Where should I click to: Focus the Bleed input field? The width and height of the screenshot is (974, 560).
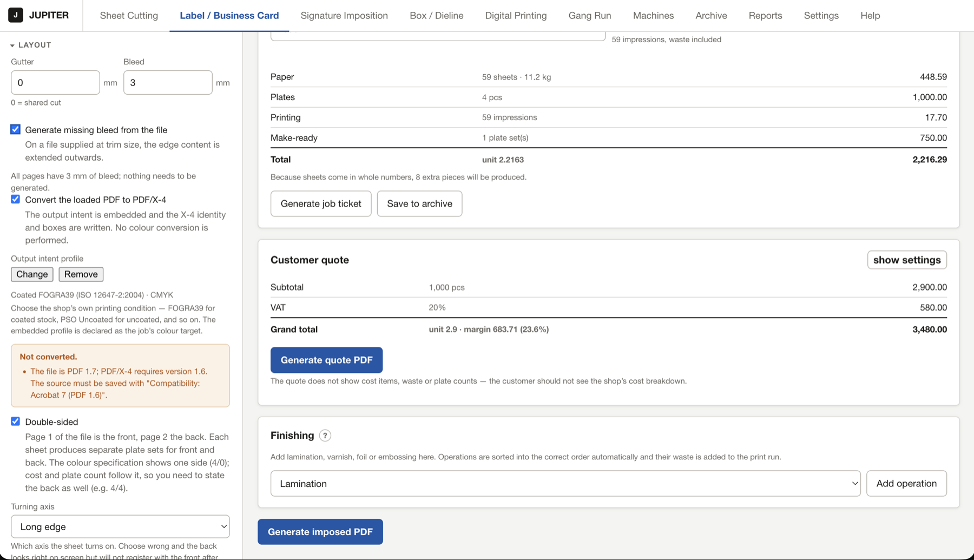168,82
